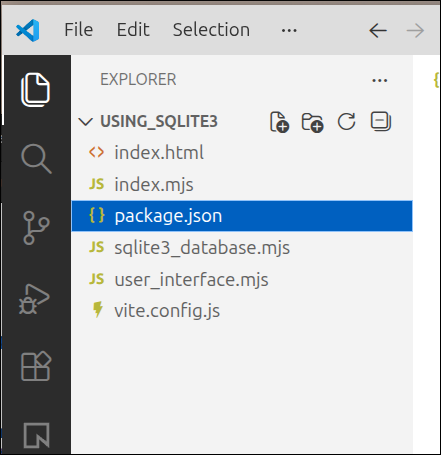Show more menu bar items via ellipsis
Viewport: 441px width, 455px height.
289,31
